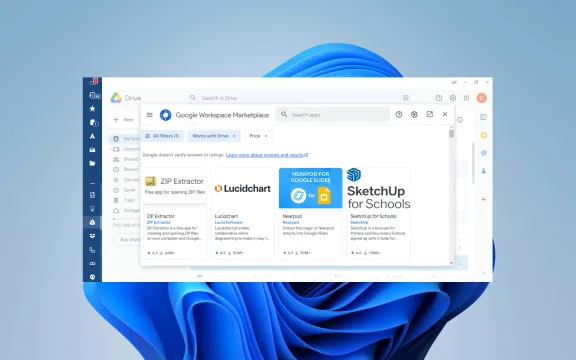The height and width of the screenshot is (360, 576).
Task: Click the Marketplace scrollbar thumb
Action: (451, 133)
